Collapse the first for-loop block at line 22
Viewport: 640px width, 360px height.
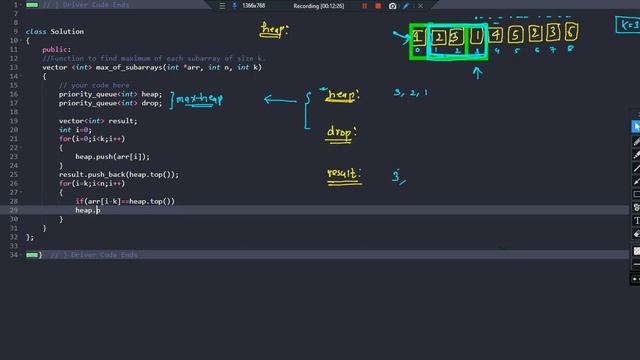click(21, 148)
